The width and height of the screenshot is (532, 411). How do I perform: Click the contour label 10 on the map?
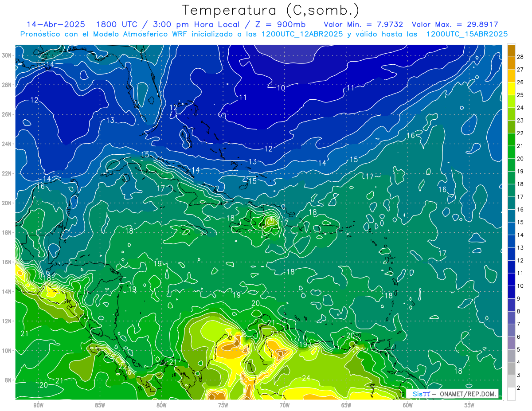(x=281, y=88)
